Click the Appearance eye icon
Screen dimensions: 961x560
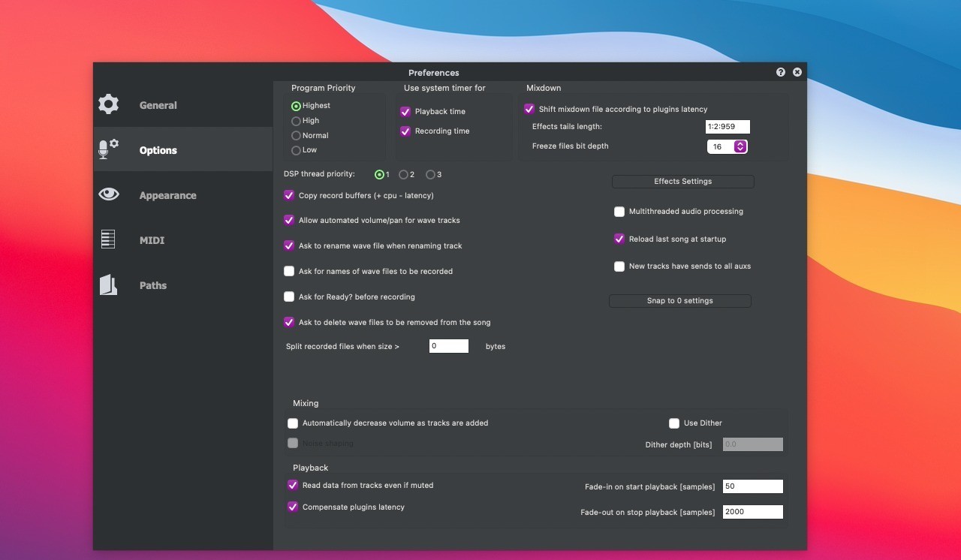coord(109,194)
